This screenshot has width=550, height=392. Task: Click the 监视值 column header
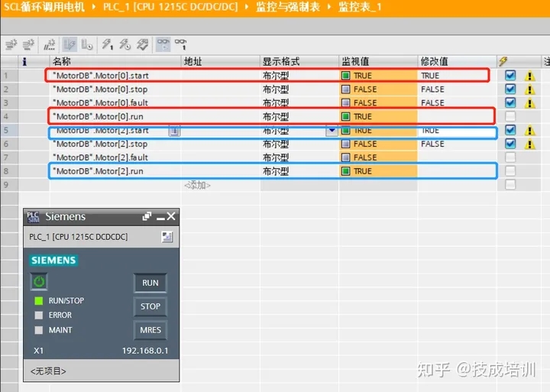click(378, 61)
